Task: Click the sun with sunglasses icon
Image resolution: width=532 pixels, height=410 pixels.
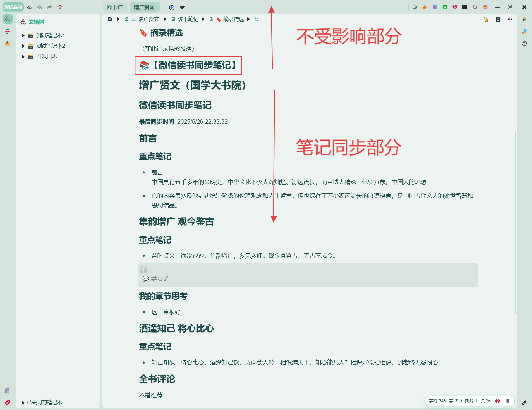Action: click(485, 7)
